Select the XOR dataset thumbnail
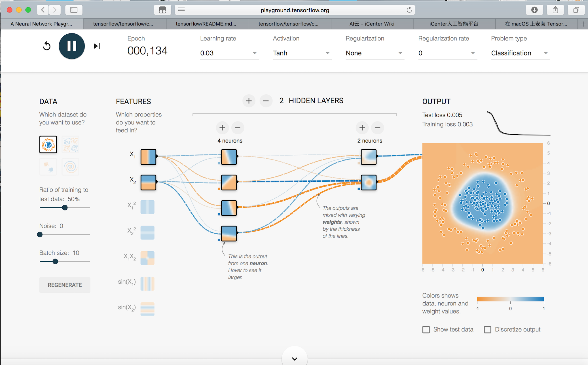 tap(71, 145)
